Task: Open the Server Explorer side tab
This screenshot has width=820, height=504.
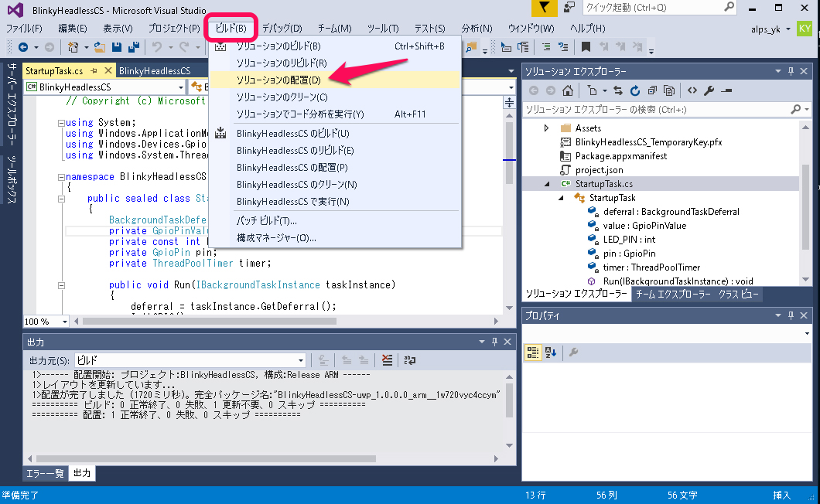Action: pos(12,104)
